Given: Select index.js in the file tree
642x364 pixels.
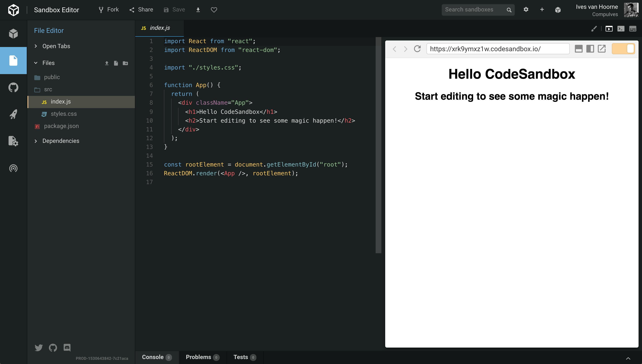Looking at the screenshot, I should [x=81, y=102].
